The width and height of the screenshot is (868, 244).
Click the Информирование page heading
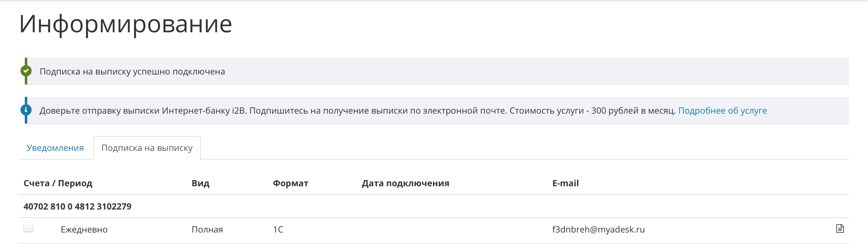126,24
